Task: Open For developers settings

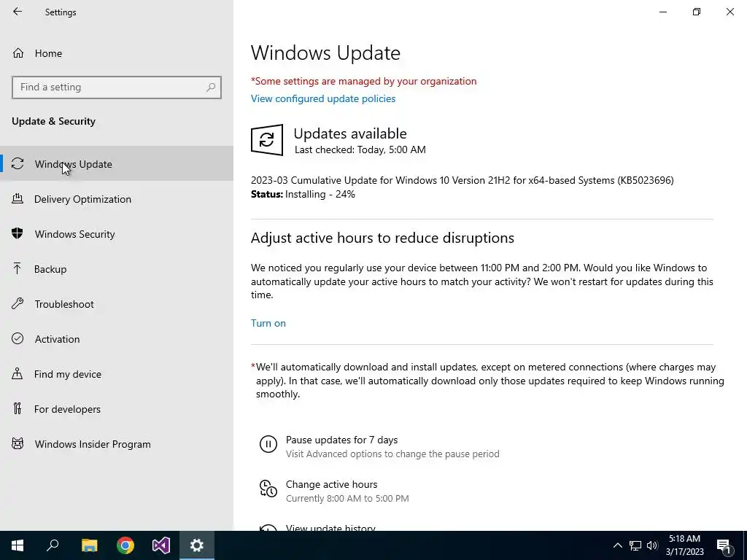Action: point(117,409)
